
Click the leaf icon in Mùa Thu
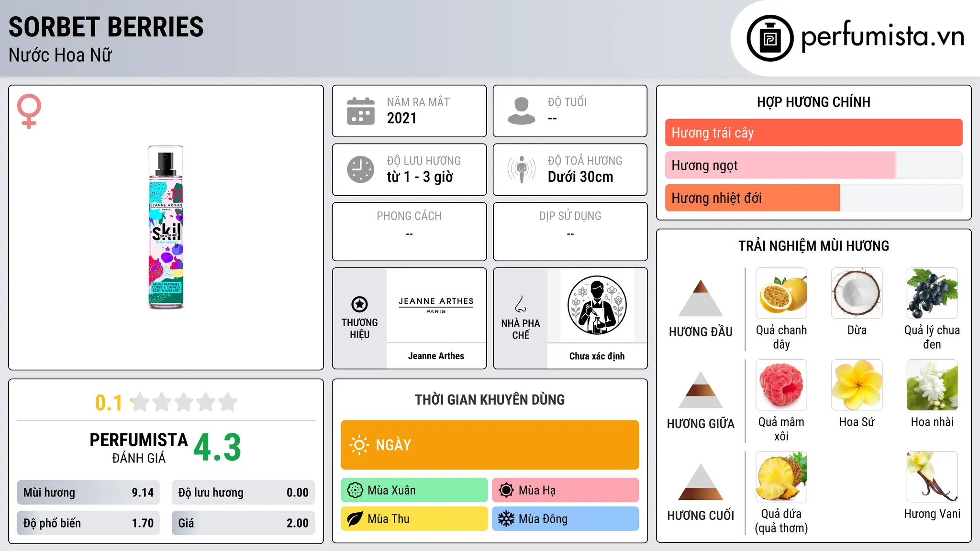[355, 519]
